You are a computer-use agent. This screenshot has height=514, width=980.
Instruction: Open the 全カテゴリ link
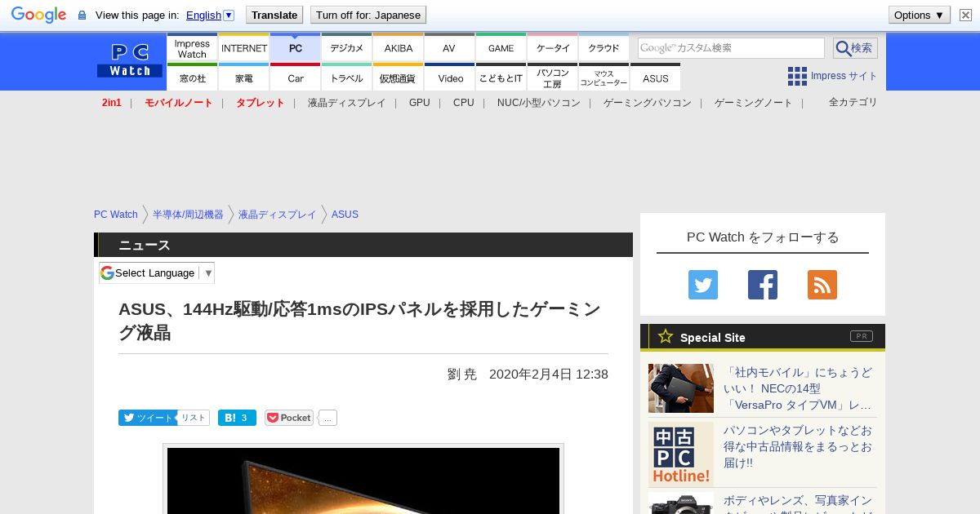[853, 102]
